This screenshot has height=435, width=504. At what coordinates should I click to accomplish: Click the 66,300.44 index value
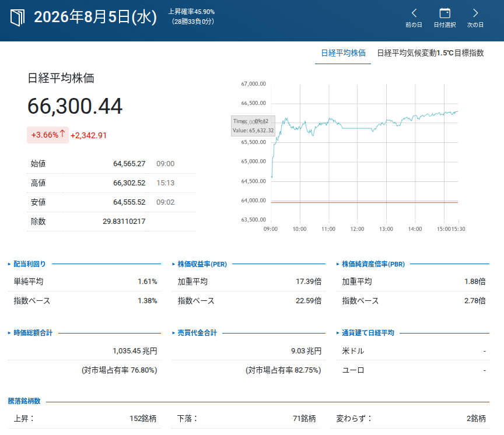tap(75, 106)
